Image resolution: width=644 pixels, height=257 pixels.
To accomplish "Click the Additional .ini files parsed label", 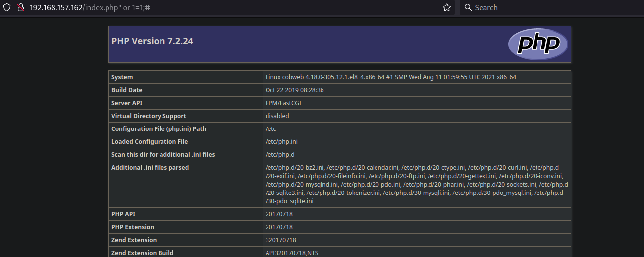I will [150, 168].
